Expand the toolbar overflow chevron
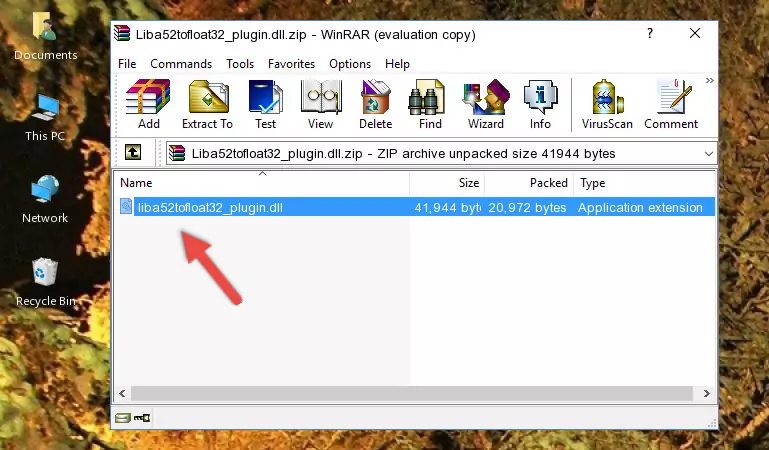 (x=709, y=81)
